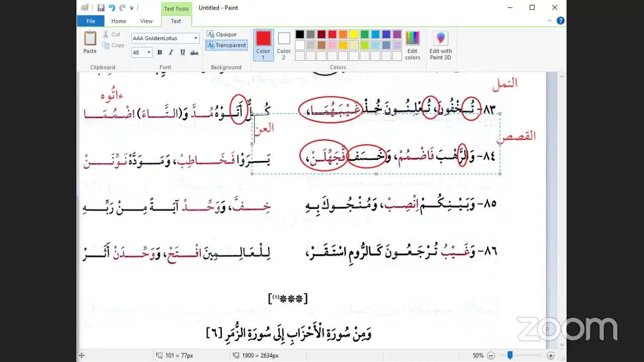Click the Text Tools contextual tab header
Image resolution: width=644 pixels, height=362 pixels.
tap(176, 9)
